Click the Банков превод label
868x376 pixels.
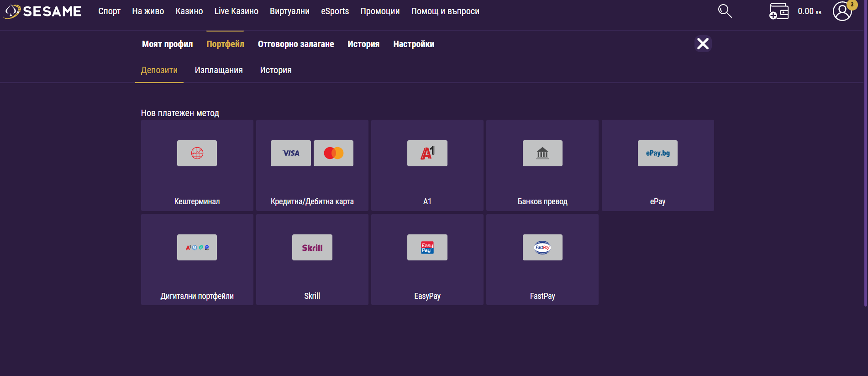pos(542,201)
